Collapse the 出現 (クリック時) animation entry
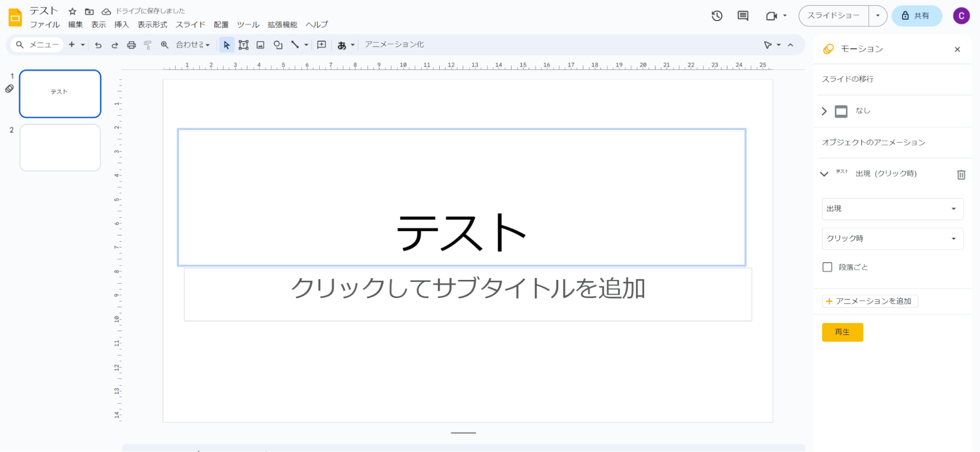The image size is (980, 452). [824, 174]
